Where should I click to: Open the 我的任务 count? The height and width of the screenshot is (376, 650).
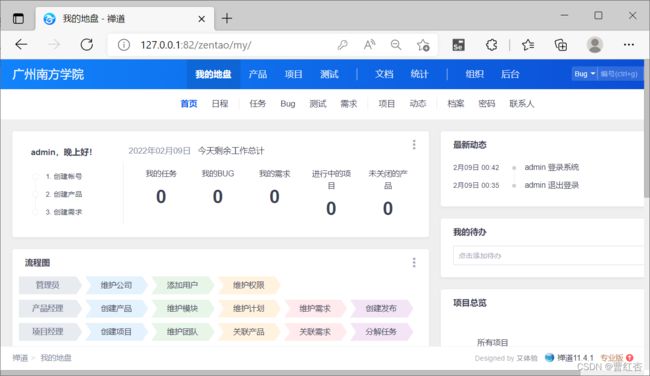161,196
